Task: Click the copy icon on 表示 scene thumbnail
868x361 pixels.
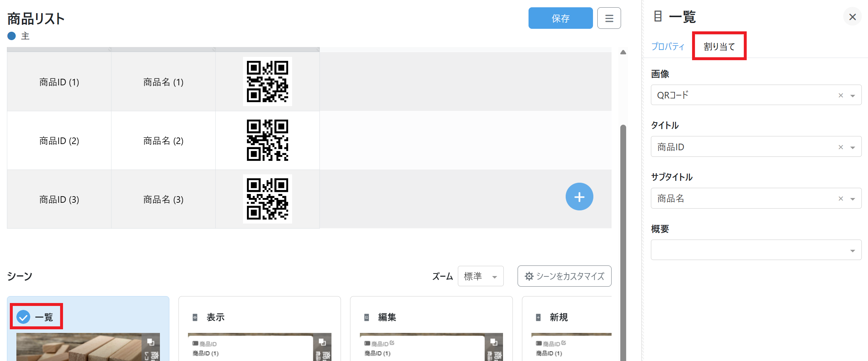Action: point(322,342)
